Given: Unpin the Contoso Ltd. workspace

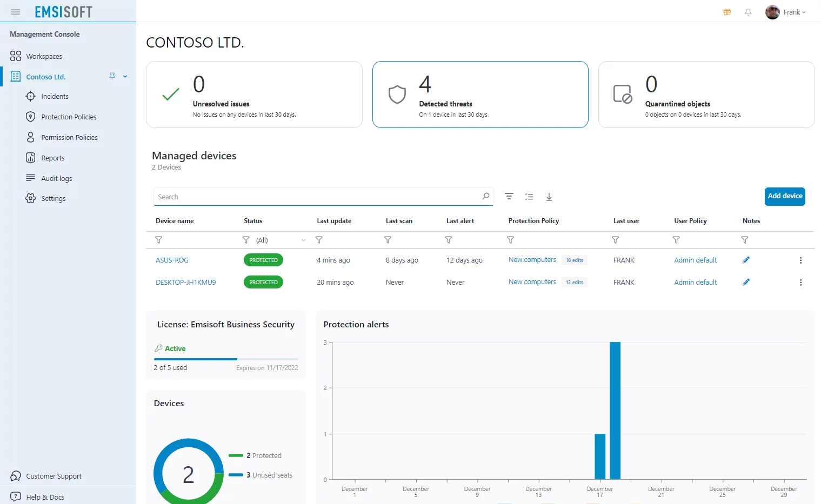Looking at the screenshot, I should point(112,76).
